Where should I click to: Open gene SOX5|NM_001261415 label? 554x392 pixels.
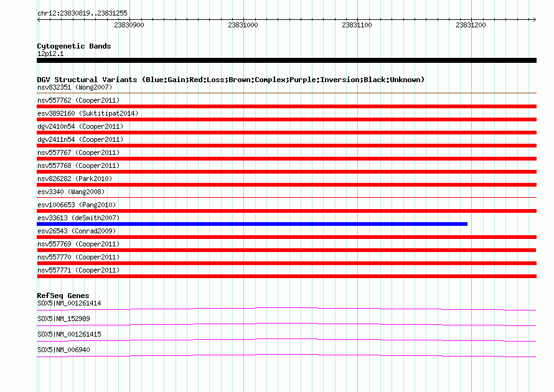tap(69, 334)
